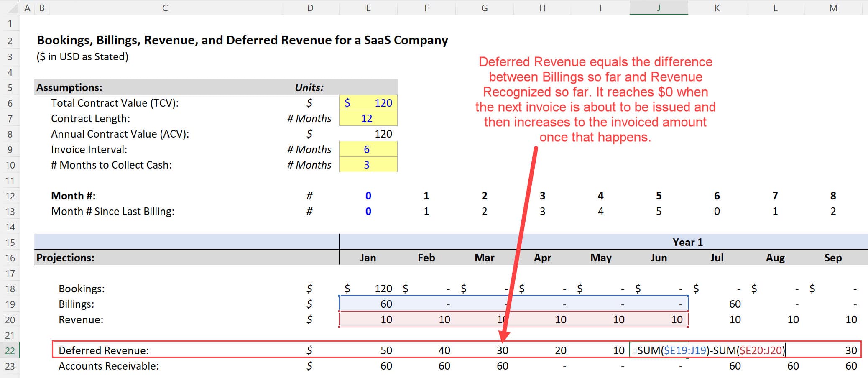Click the Months to Collect Cash value 3
Image resolution: width=868 pixels, height=378 pixels.
(368, 165)
